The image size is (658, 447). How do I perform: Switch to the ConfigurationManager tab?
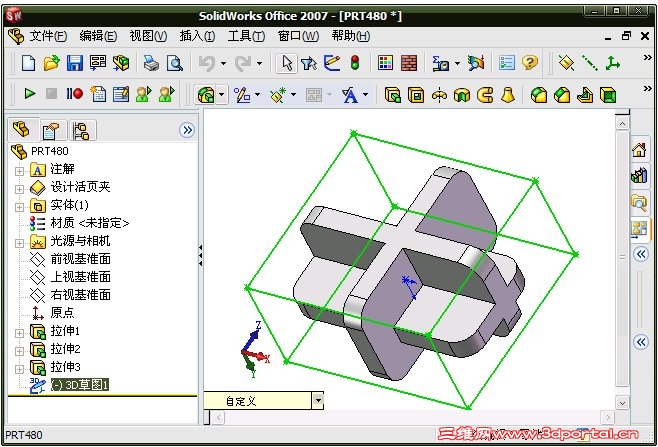81,131
